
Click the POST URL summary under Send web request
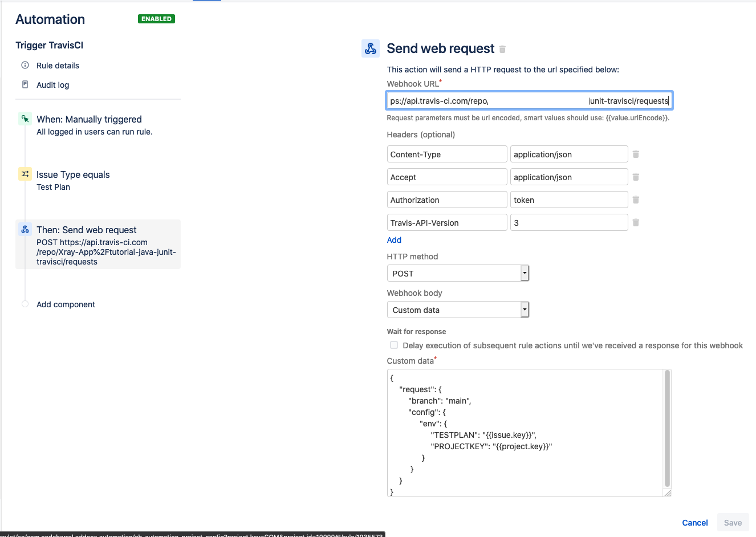point(106,252)
